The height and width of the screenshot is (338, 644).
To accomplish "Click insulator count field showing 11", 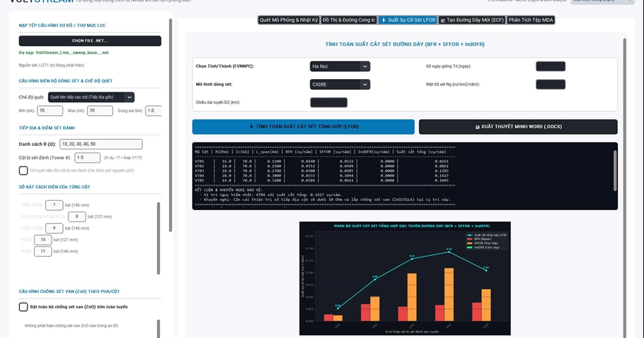I will (x=43, y=251).
